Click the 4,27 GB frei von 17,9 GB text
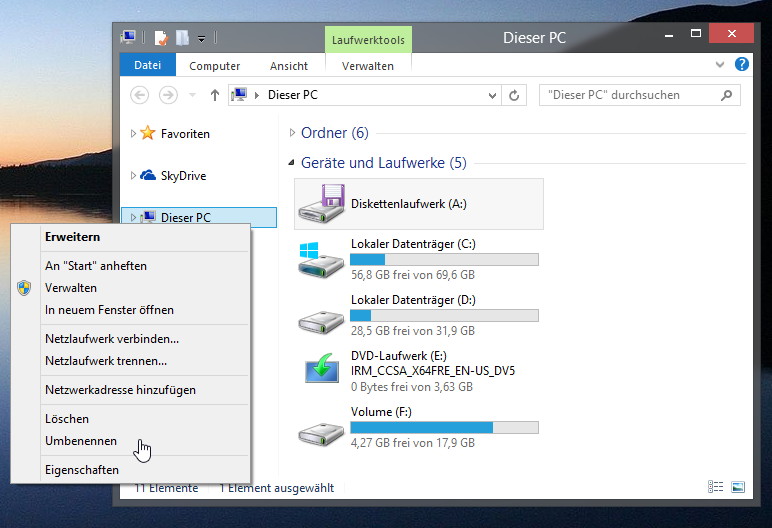 413,443
